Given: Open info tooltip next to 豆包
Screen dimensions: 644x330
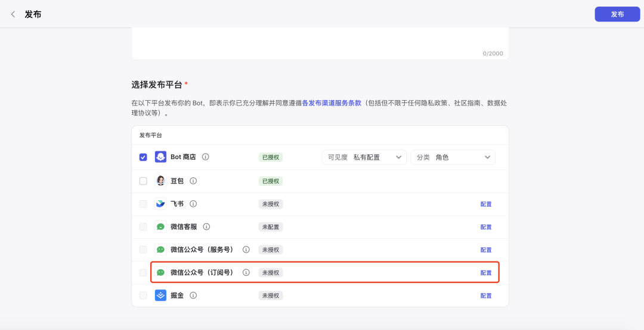Looking at the screenshot, I should pyautogui.click(x=193, y=180).
